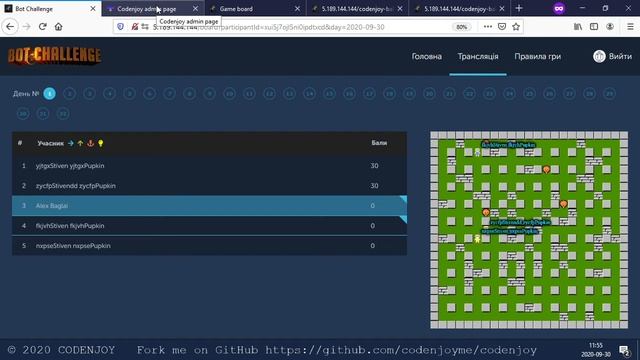Open the Трансляція navigation item
The width and height of the screenshot is (640, 360).
pyautogui.click(x=478, y=56)
